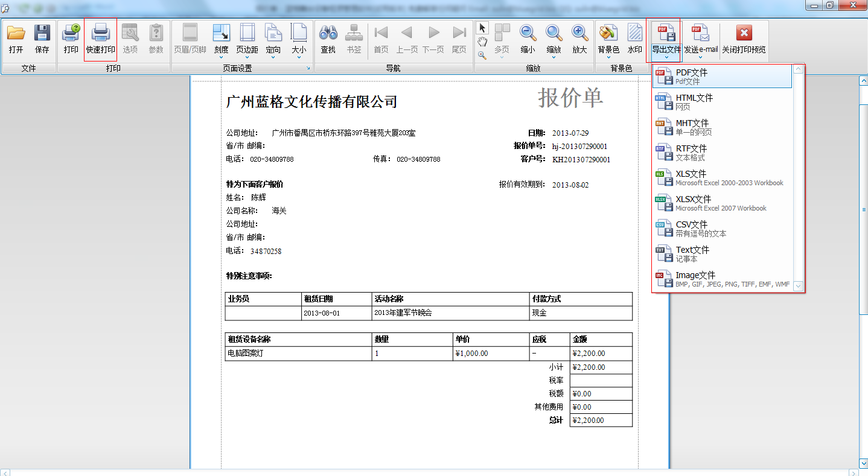Click 关闭打印预览 to close the preview
This screenshot has height=476, width=868.
[x=744, y=40]
